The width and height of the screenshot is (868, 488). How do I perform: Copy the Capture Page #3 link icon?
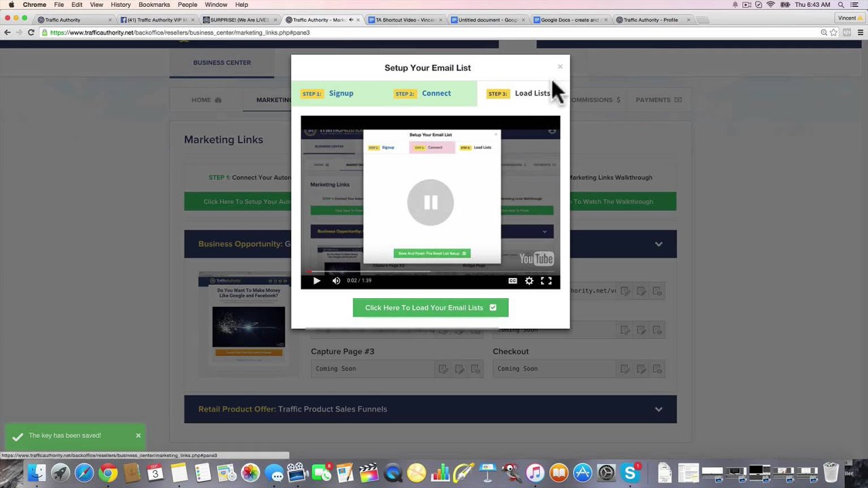click(x=443, y=369)
